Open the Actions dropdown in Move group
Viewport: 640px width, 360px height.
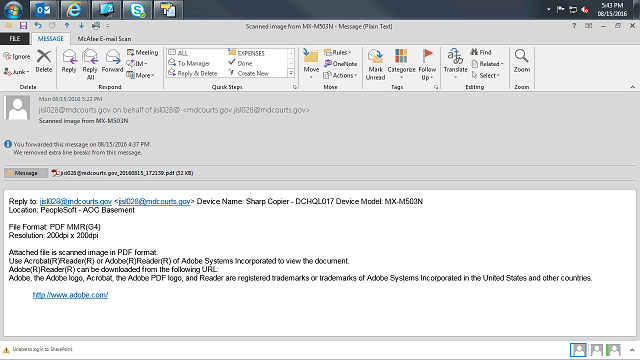pos(340,75)
